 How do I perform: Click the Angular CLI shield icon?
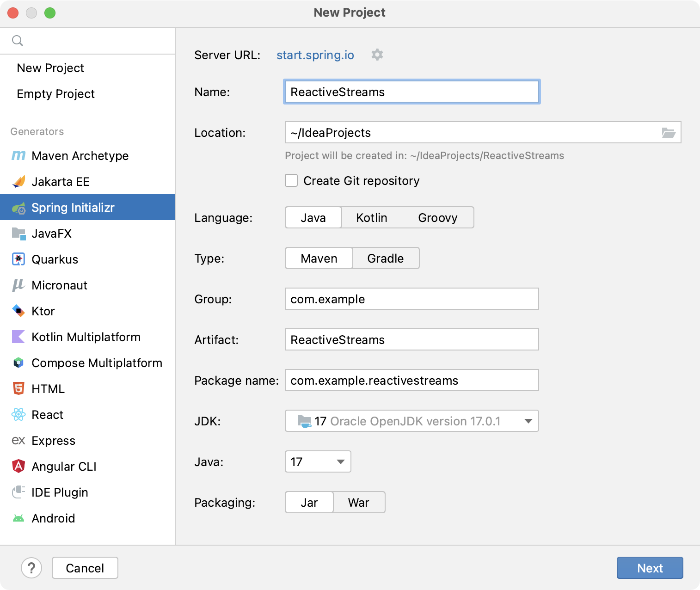tap(18, 466)
